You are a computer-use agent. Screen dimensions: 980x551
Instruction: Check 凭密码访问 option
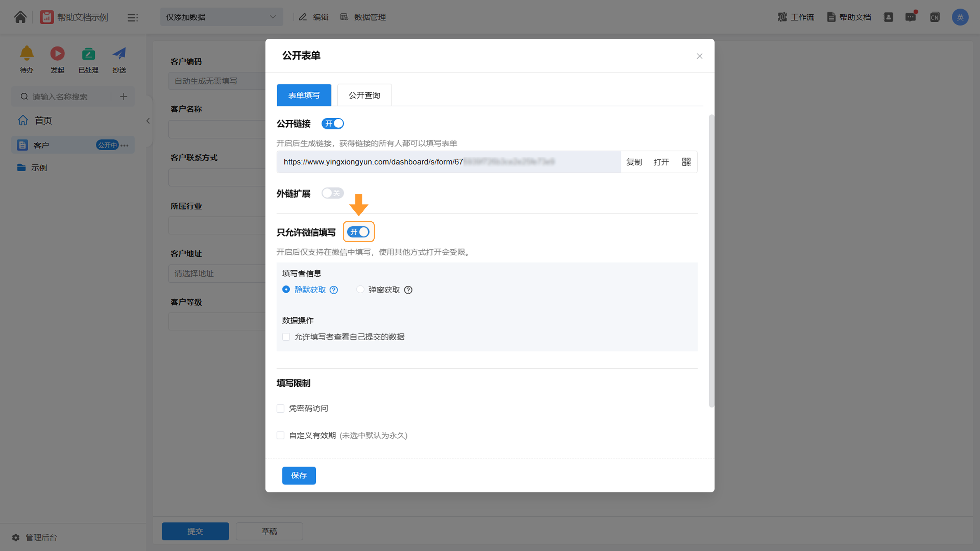pyautogui.click(x=280, y=409)
